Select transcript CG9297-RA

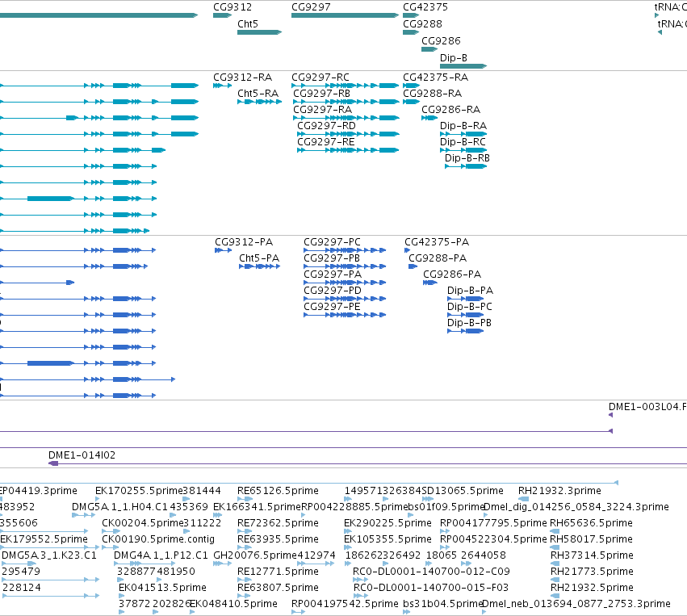pos(346,118)
